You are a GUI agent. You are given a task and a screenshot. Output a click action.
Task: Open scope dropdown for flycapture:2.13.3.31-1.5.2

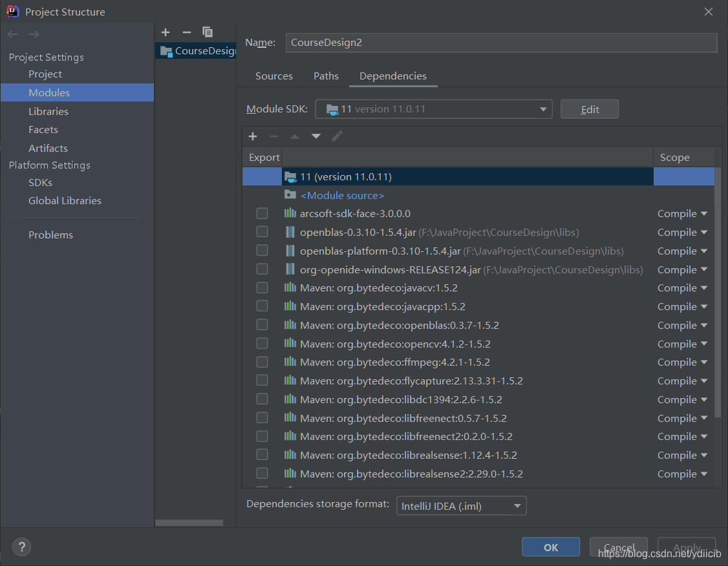[x=682, y=381]
